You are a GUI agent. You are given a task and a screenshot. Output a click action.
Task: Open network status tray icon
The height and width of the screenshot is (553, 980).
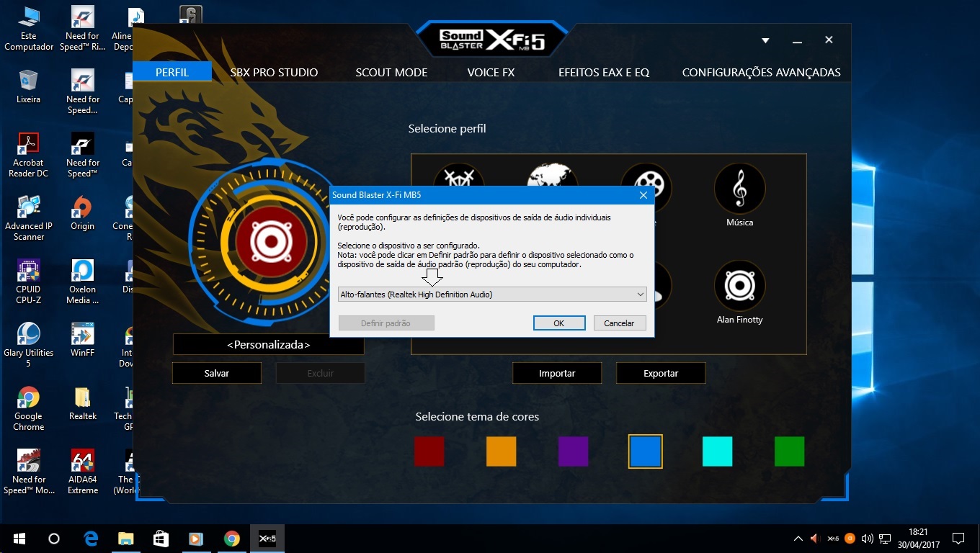click(885, 539)
